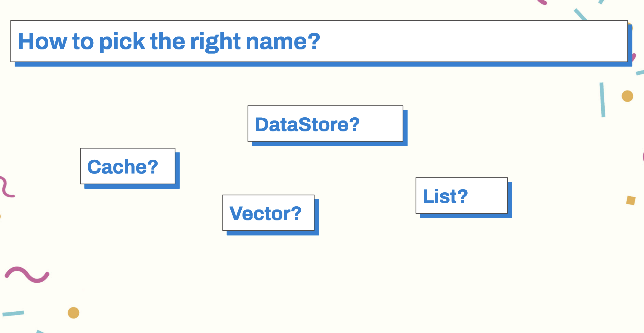Pick the "List?" label box
The height and width of the screenshot is (333, 644).
(462, 195)
